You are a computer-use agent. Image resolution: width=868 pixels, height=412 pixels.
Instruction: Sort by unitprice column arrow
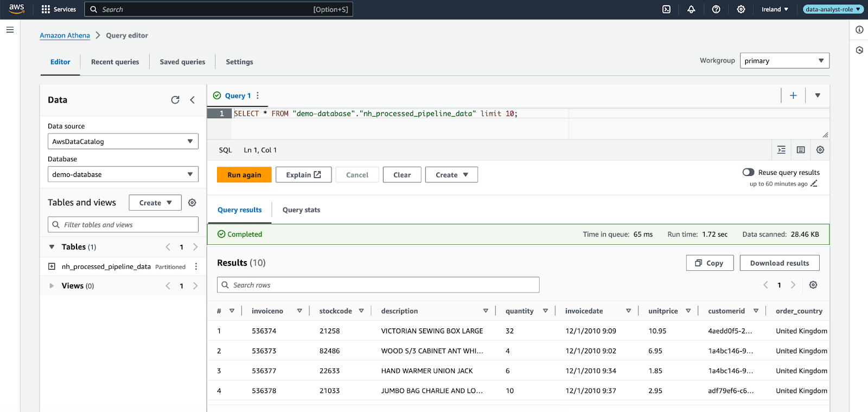pos(688,311)
